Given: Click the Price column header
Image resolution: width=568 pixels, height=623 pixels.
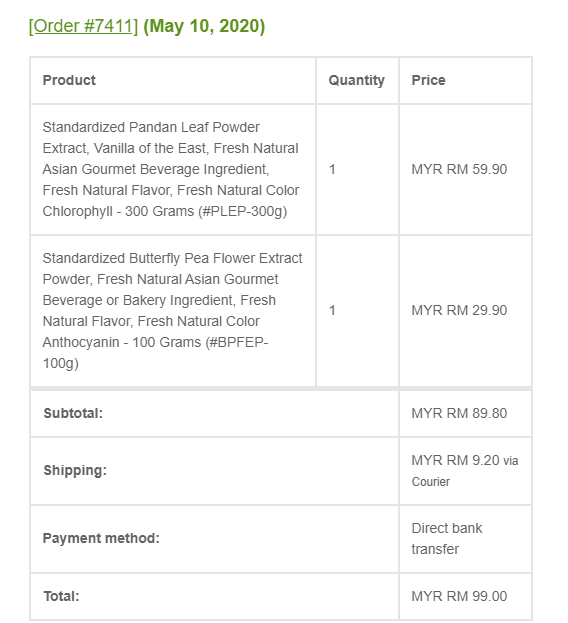Looking at the screenshot, I should 428,80.
